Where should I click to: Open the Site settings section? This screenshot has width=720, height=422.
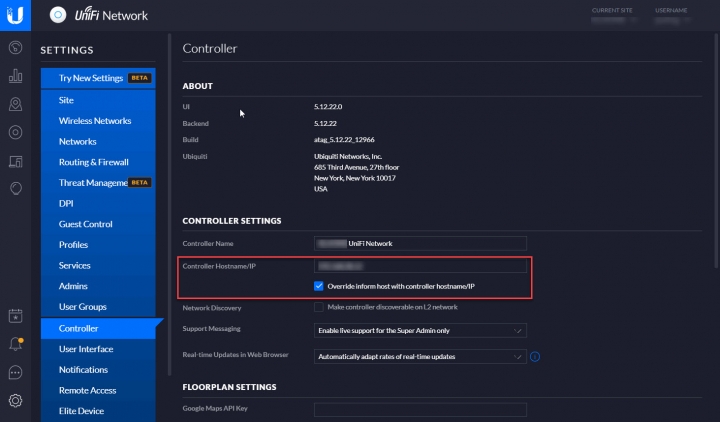(98, 100)
